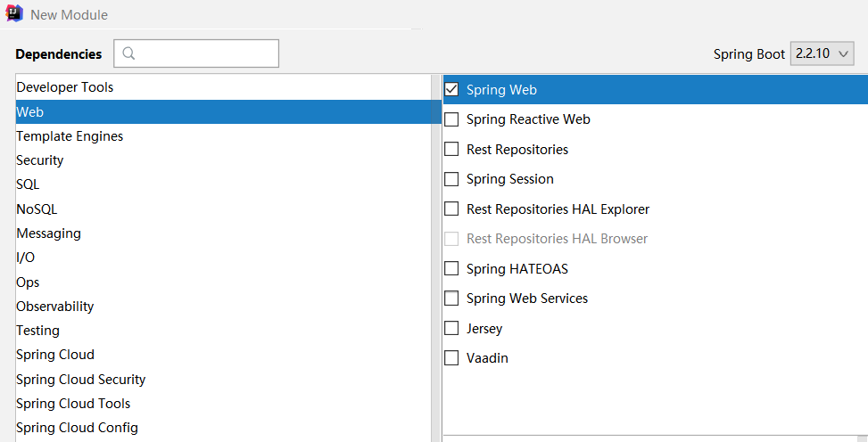868x442 pixels.
Task: Click the category list vertical scrollbar
Action: (436, 258)
